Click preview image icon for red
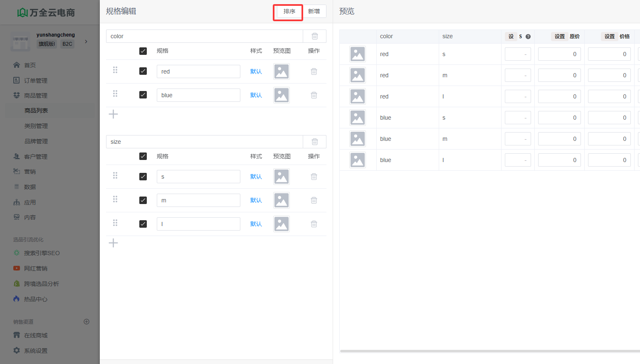Viewport: 640px width, 364px height. pyautogui.click(x=282, y=71)
